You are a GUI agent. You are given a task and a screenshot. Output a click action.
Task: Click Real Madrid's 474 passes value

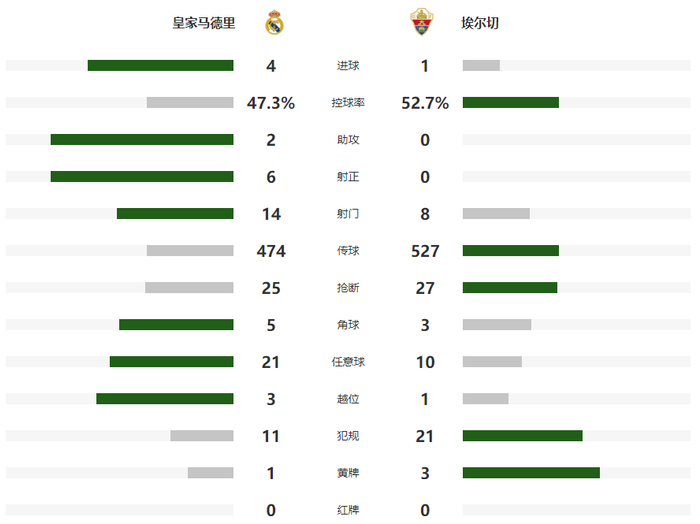pos(271,251)
